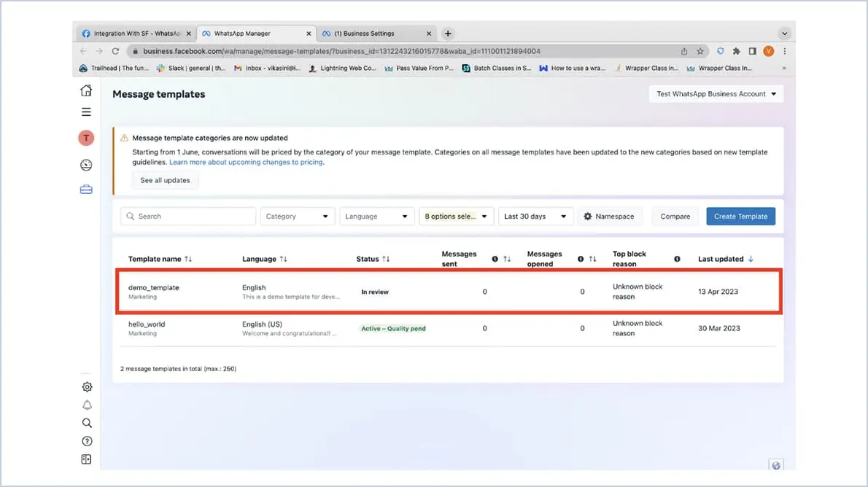Open the Pass Value From P... bookmark
This screenshot has height=487, width=868.
(419, 68)
